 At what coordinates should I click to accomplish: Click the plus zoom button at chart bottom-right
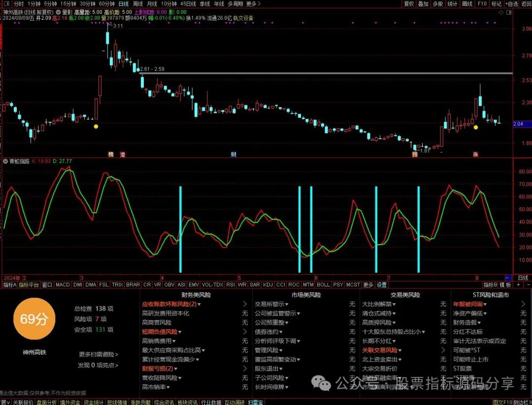tap(518, 285)
